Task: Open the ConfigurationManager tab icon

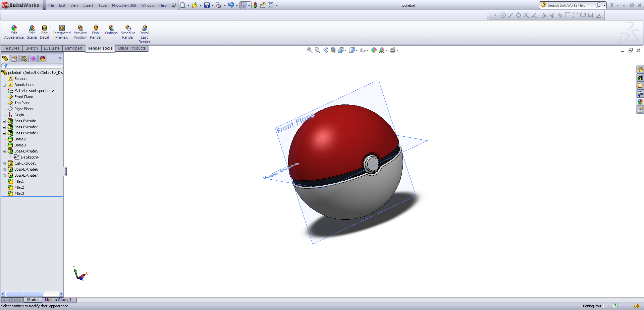Action: click(24, 58)
